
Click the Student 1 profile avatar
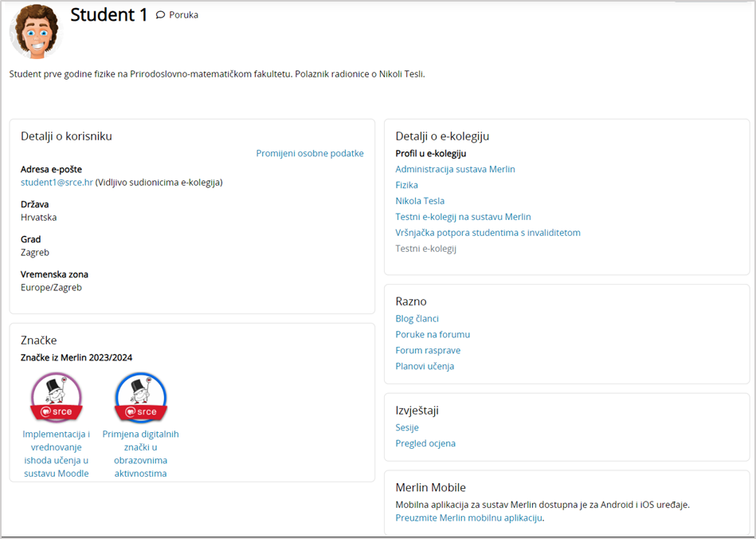36,30
